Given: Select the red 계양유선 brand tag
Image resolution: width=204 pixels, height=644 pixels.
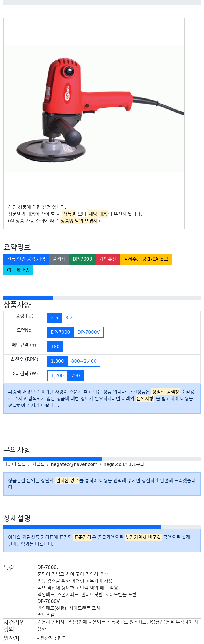Looking at the screenshot, I should [x=108, y=259].
